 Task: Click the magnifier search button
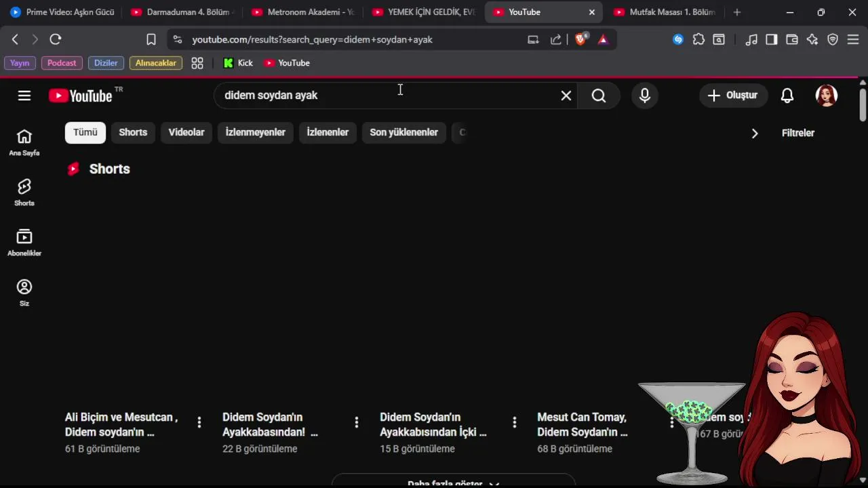click(599, 96)
